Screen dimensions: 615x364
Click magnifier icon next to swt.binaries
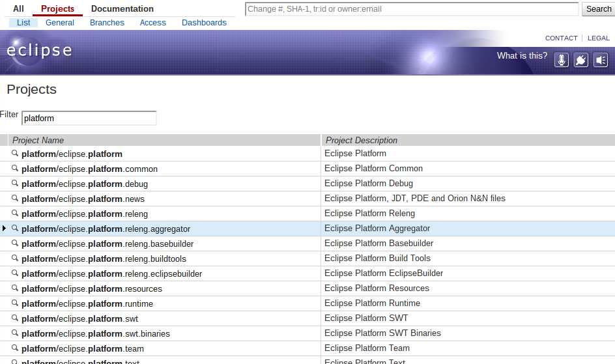(x=15, y=333)
